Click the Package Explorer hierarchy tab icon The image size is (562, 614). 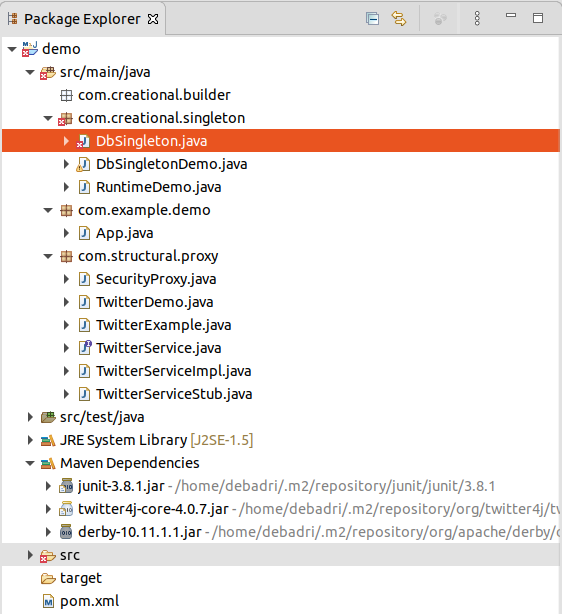tap(13, 18)
